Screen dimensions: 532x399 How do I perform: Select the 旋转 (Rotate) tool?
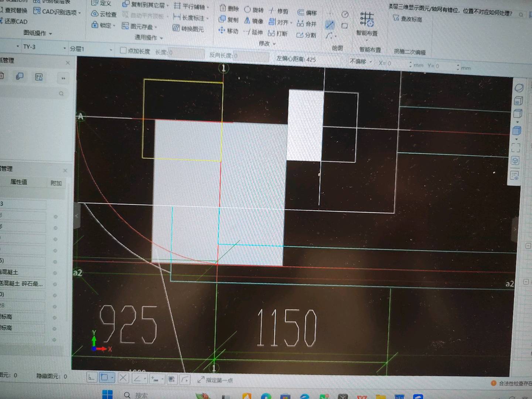point(254,10)
